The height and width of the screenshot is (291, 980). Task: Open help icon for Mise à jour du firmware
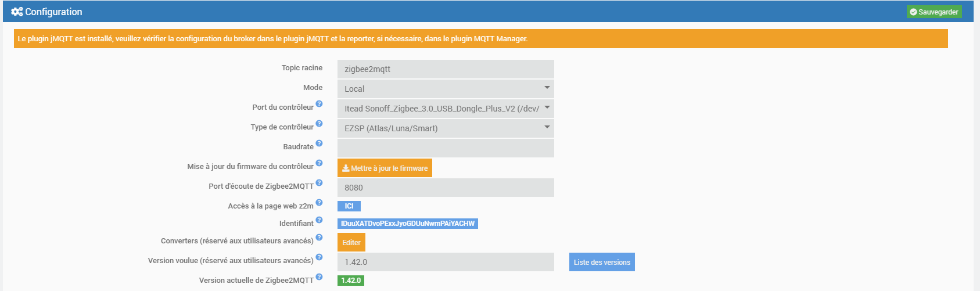(319, 163)
